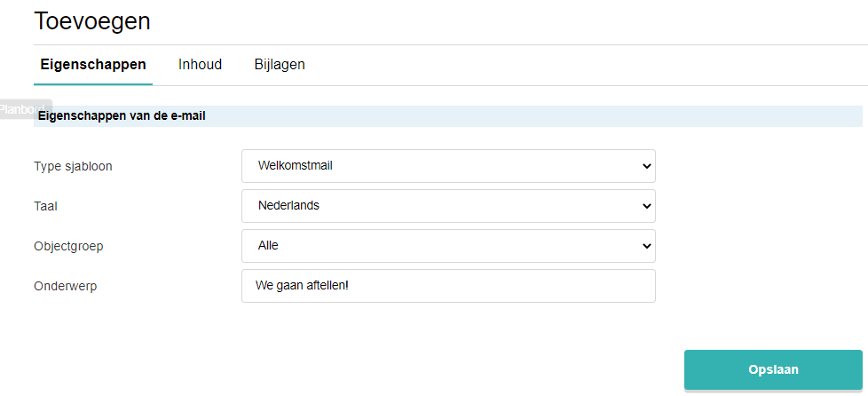Select the Eigenschappen tab
868x396 pixels.
coord(93,65)
